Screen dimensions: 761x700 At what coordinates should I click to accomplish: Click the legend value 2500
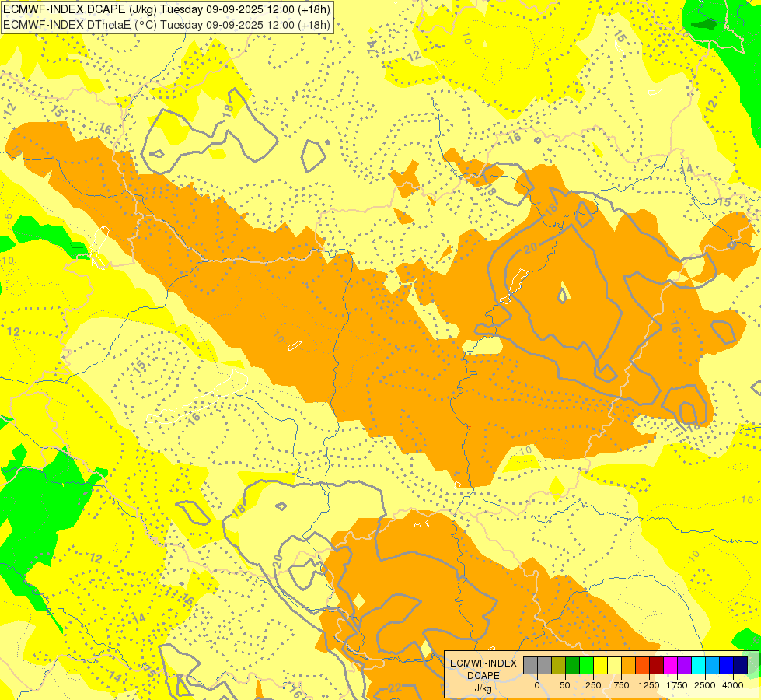(705, 685)
